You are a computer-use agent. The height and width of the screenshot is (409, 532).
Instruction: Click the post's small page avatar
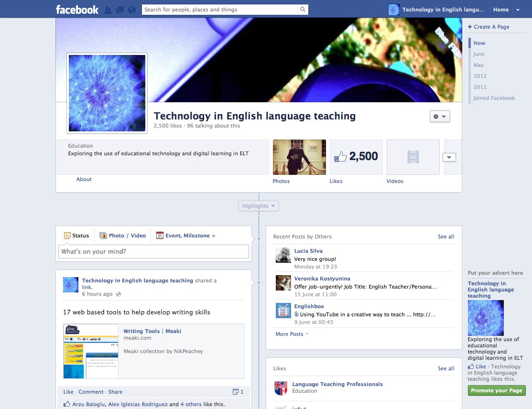[71, 285]
